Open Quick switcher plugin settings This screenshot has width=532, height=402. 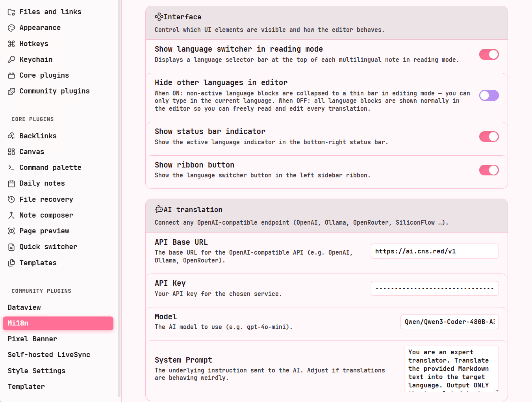(58, 247)
